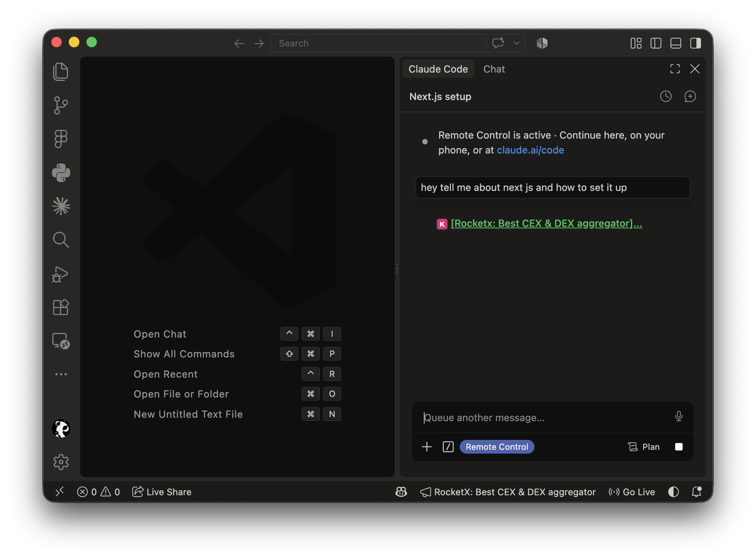Open the chat sparkle icon in title bar

point(498,43)
